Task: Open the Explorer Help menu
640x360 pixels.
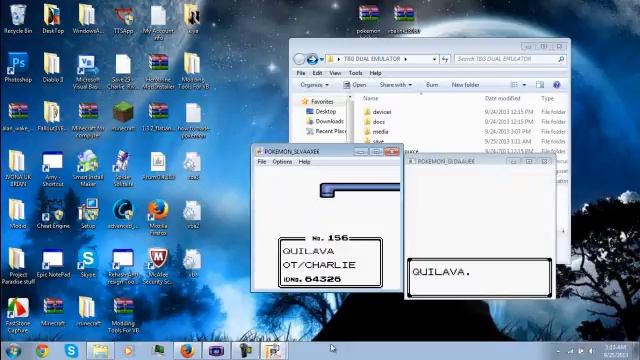Action: coord(375,73)
